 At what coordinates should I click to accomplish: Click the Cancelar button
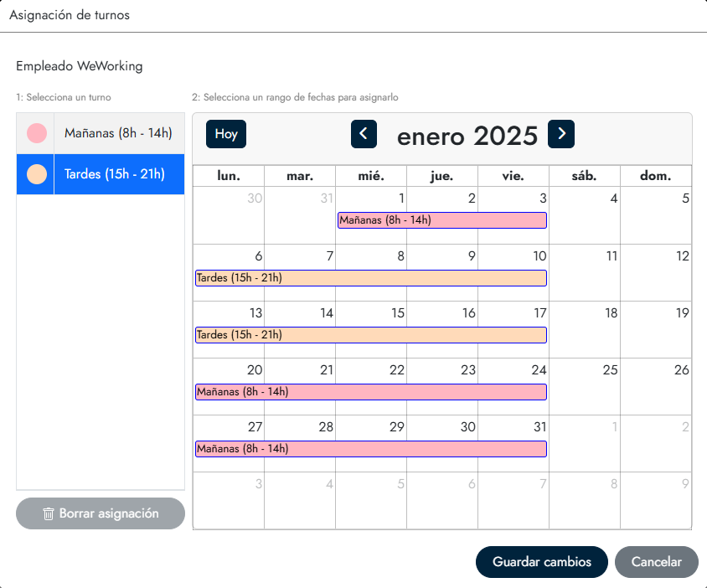click(x=657, y=562)
